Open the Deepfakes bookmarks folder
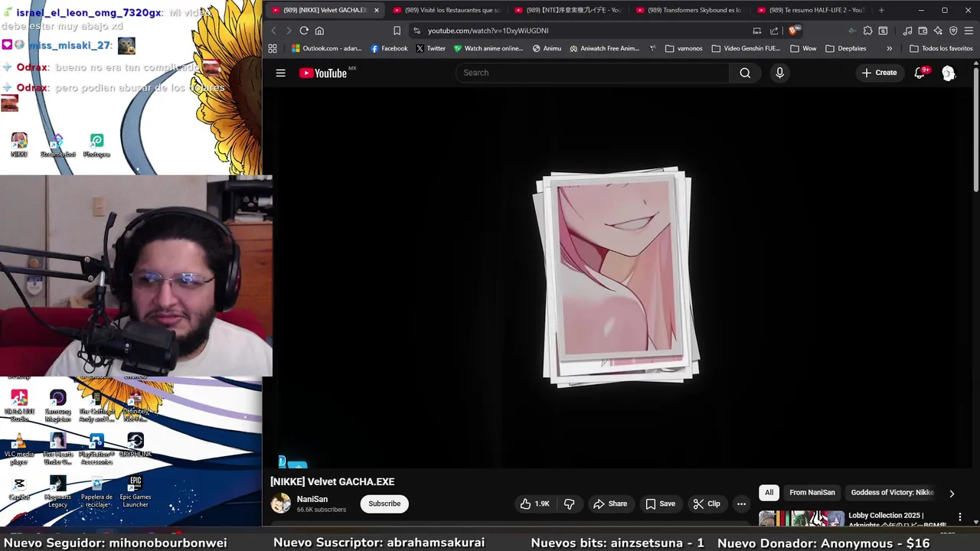Viewport: 980px width, 551px height. 845,48
